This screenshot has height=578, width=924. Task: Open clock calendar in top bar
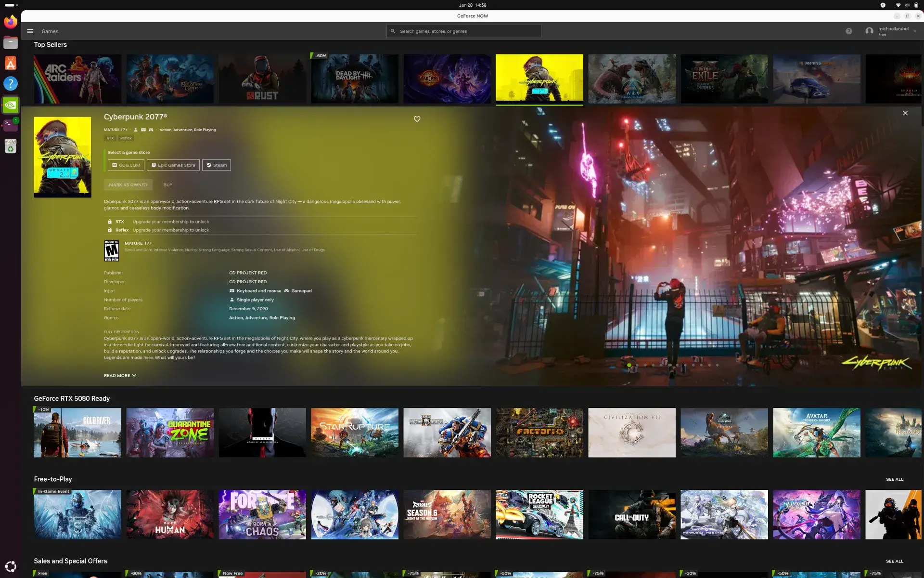click(x=472, y=5)
